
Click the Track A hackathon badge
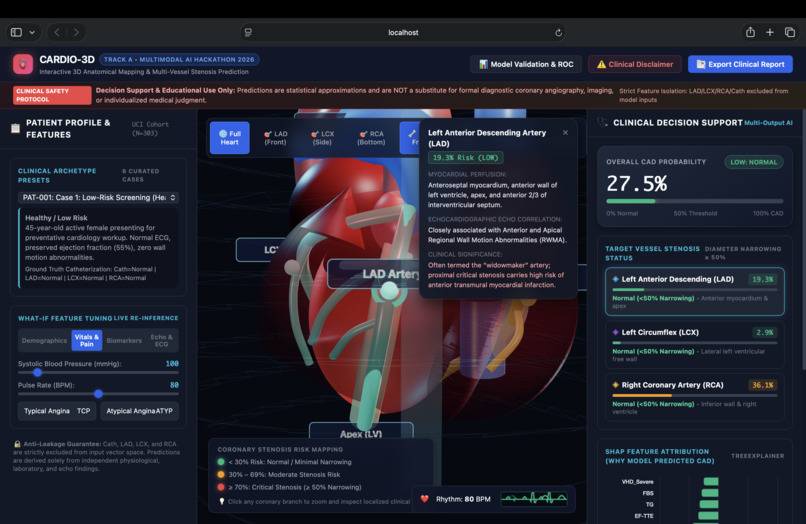click(179, 60)
